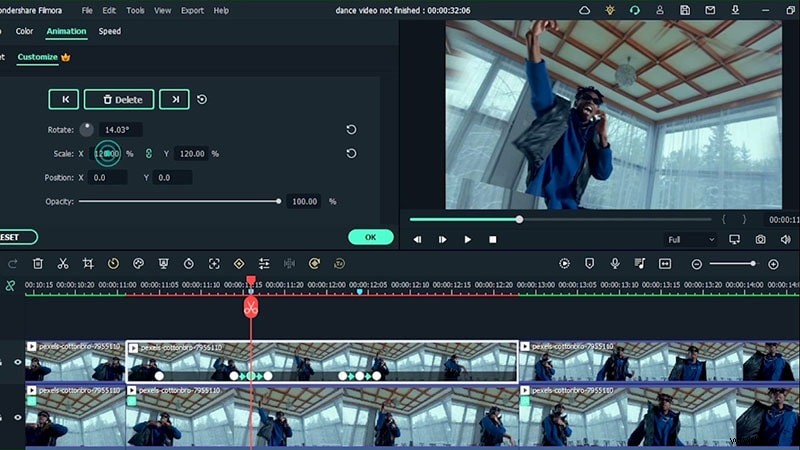Click the Delete keyframe button
Viewport: 800px width, 450px height.
click(119, 99)
